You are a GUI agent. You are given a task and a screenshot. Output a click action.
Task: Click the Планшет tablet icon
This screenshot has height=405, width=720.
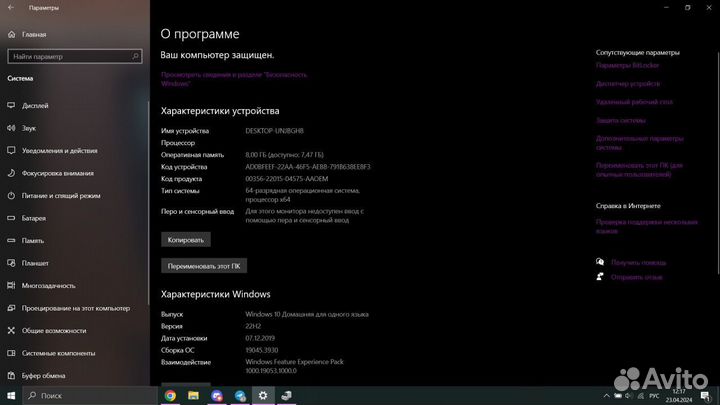(x=11, y=263)
